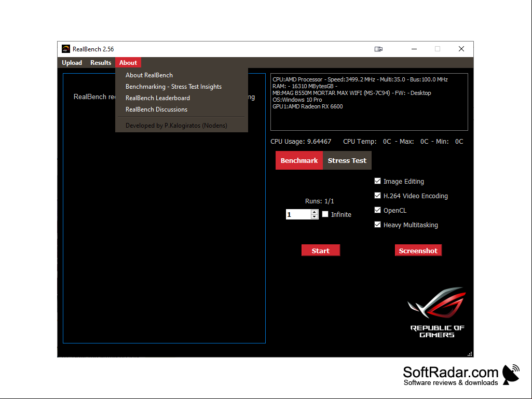
Task: Open RealBench Leaderboard entry
Action: pos(182,98)
